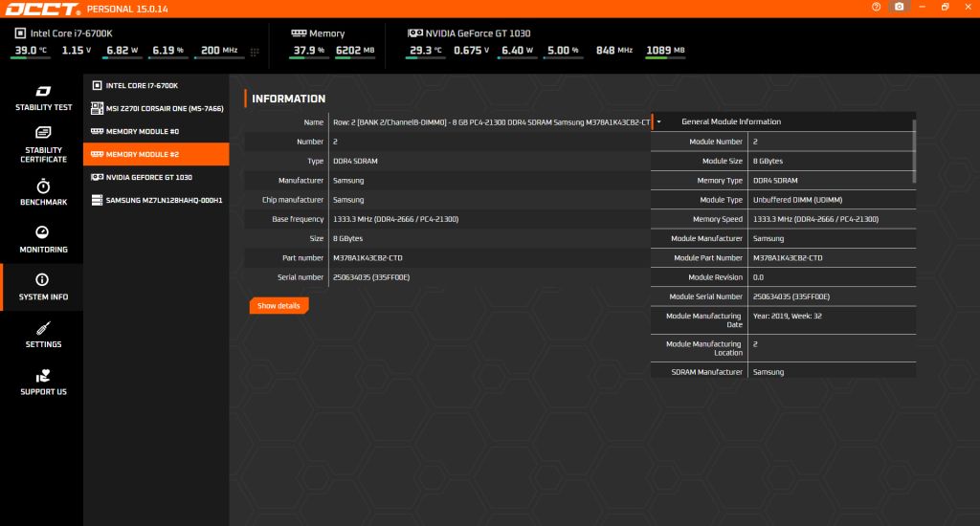Viewport: 980px width, 526px height.
Task: Click Module Serial Number value in right panel
Action: pos(791,296)
